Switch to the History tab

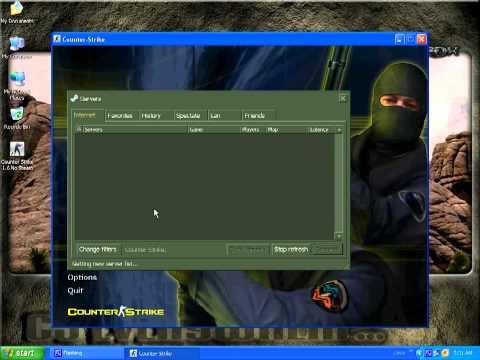(156, 116)
